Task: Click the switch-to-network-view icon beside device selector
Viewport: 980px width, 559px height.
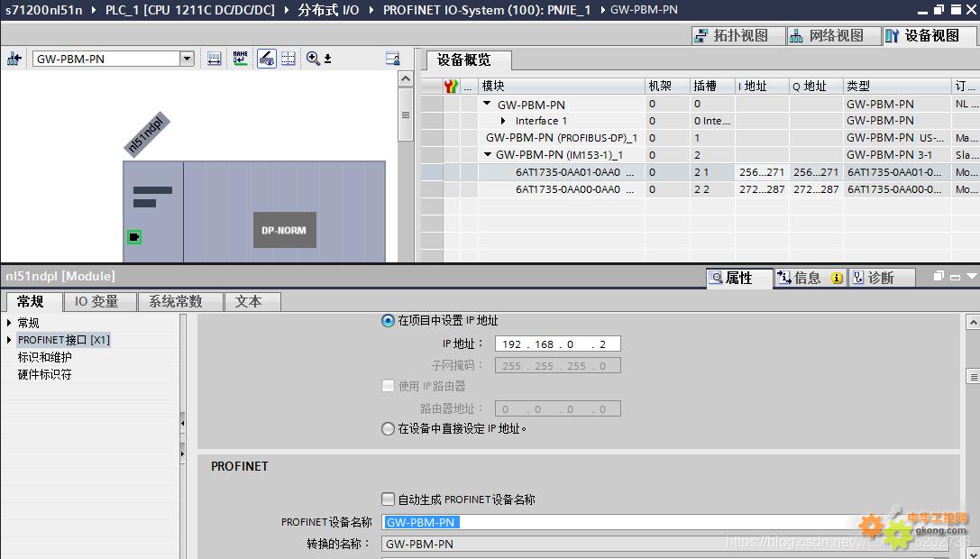Action: tap(14, 59)
